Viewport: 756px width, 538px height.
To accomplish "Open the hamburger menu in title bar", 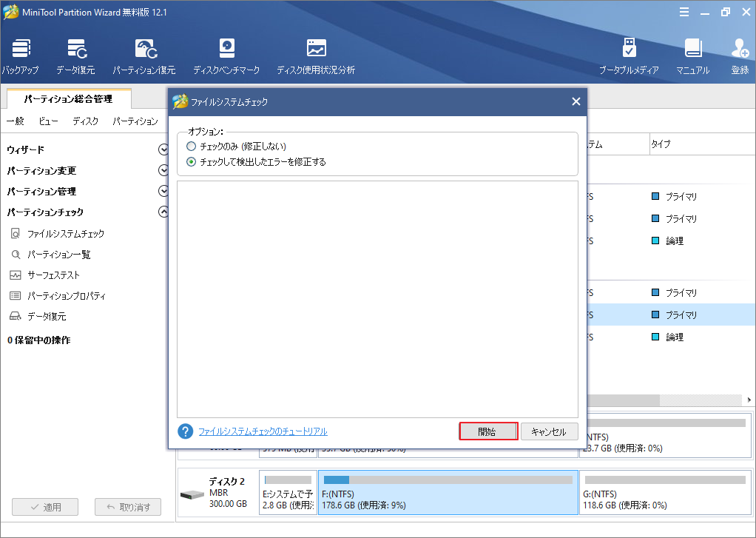I will [x=684, y=12].
